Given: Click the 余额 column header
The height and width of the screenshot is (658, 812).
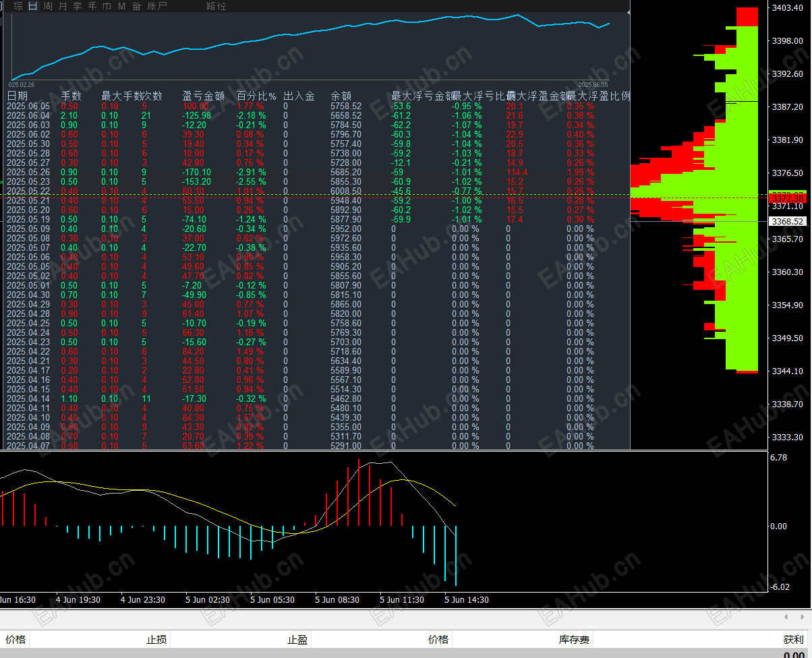Looking at the screenshot, I should [341, 96].
